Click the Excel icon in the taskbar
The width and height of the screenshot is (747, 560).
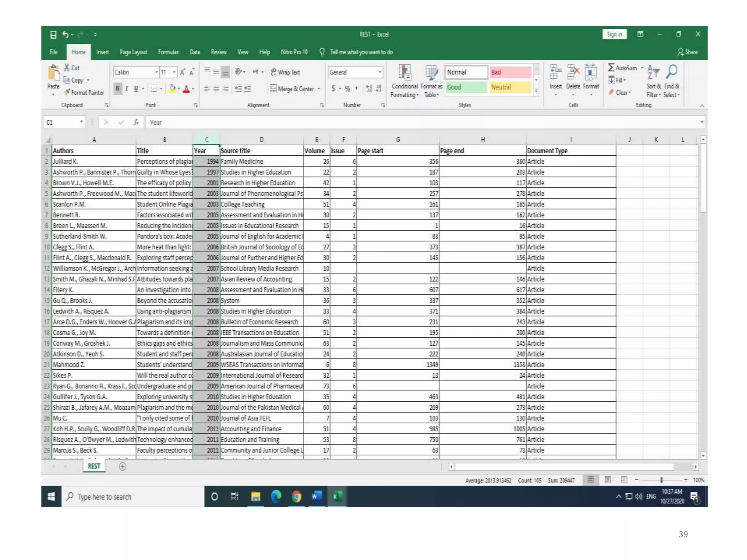(337, 497)
